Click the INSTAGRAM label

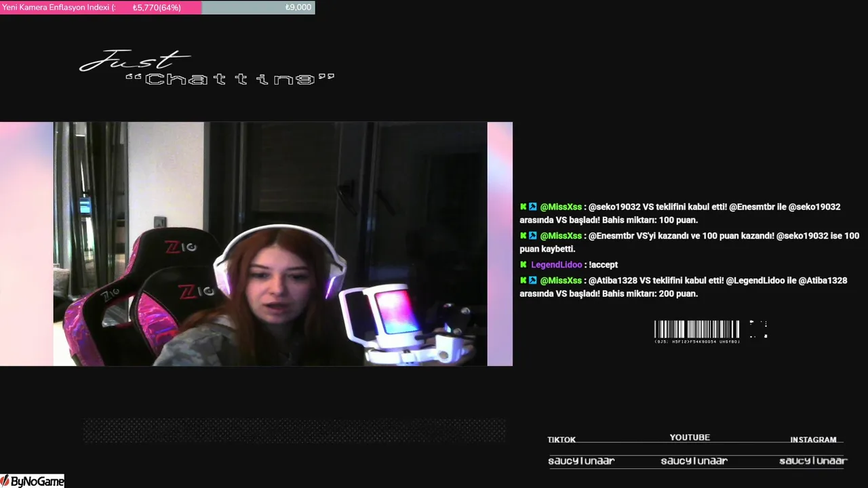[x=813, y=440]
